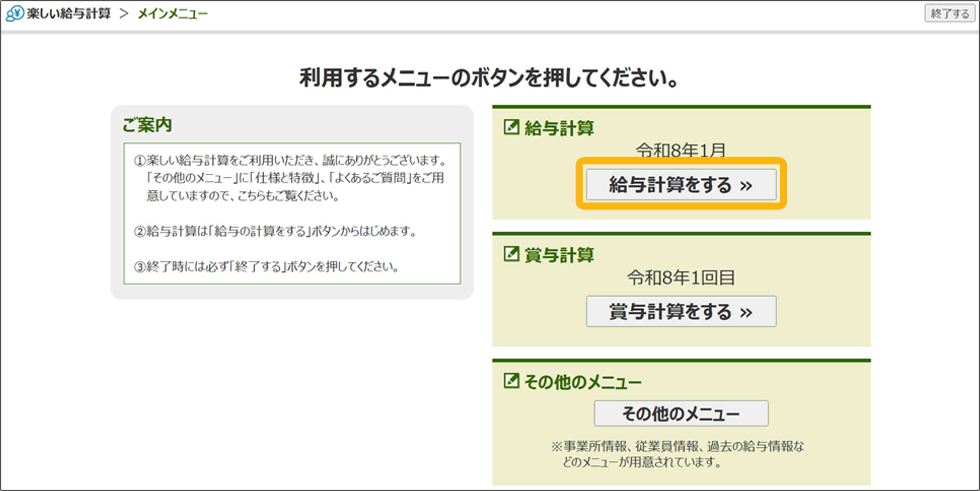Click the メインメニュー breadcrumb label

coord(173,14)
